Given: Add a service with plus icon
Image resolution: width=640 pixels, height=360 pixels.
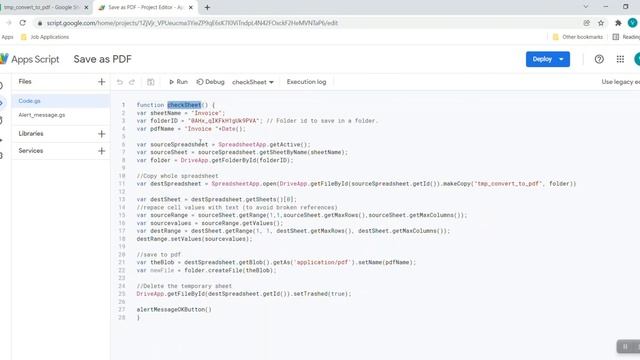Looking at the screenshot, I should tap(102, 151).
